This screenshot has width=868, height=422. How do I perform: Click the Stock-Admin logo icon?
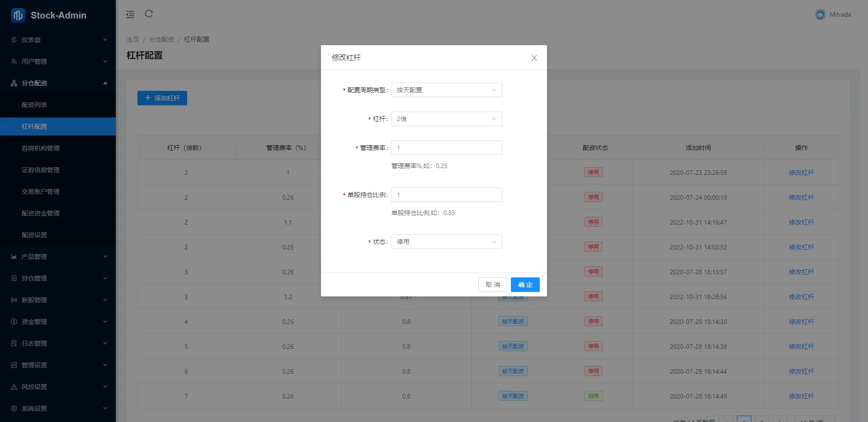pos(18,15)
